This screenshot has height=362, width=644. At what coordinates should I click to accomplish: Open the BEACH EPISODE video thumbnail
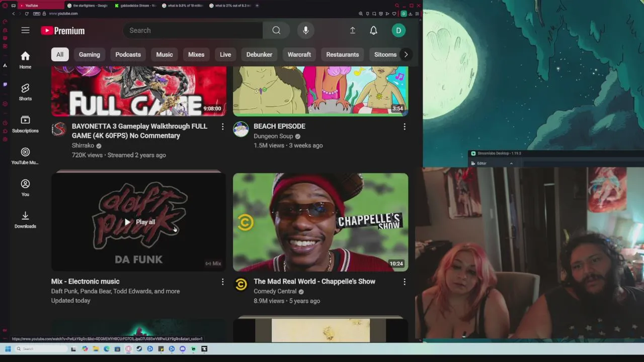320,91
